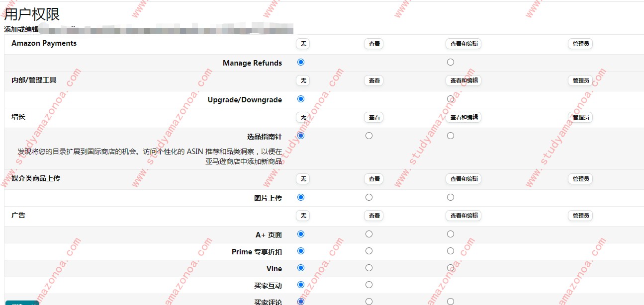
Task: Click the 内部/管理工具 section heading
Action: coord(34,80)
